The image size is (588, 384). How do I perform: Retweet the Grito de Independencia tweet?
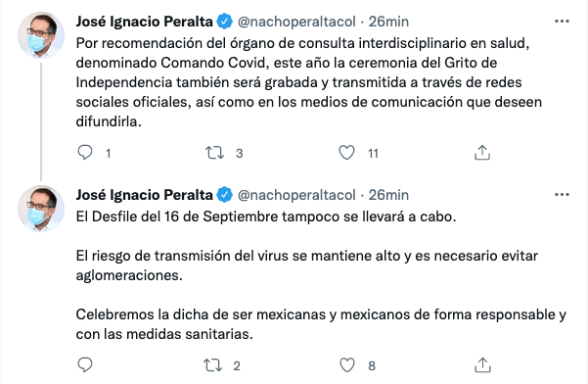point(214,153)
